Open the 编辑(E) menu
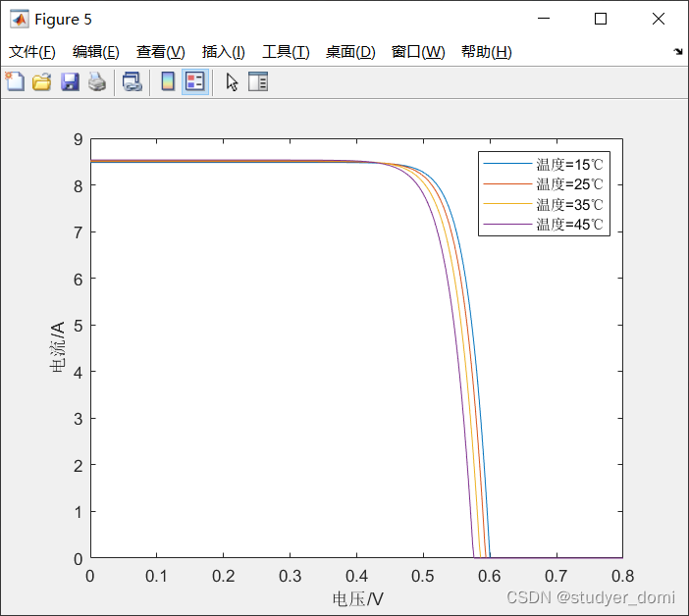Screen dimensions: 689x616 [x=96, y=52]
